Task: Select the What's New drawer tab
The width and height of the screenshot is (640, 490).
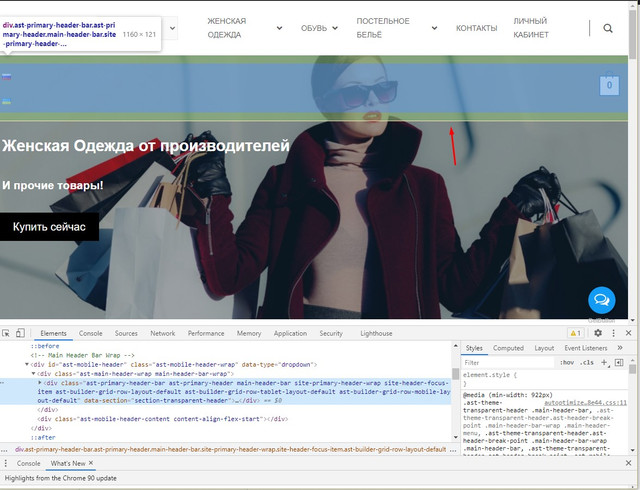Action: (x=68, y=463)
